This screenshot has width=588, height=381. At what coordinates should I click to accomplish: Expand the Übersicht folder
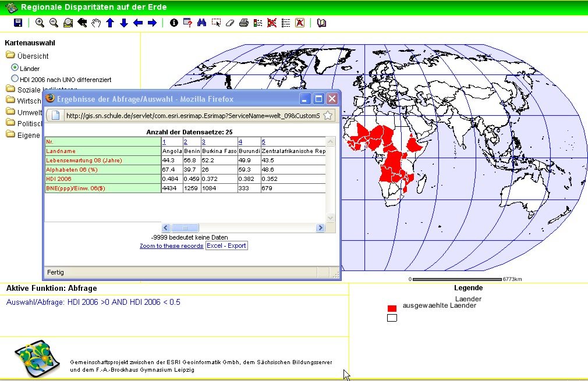[10, 55]
